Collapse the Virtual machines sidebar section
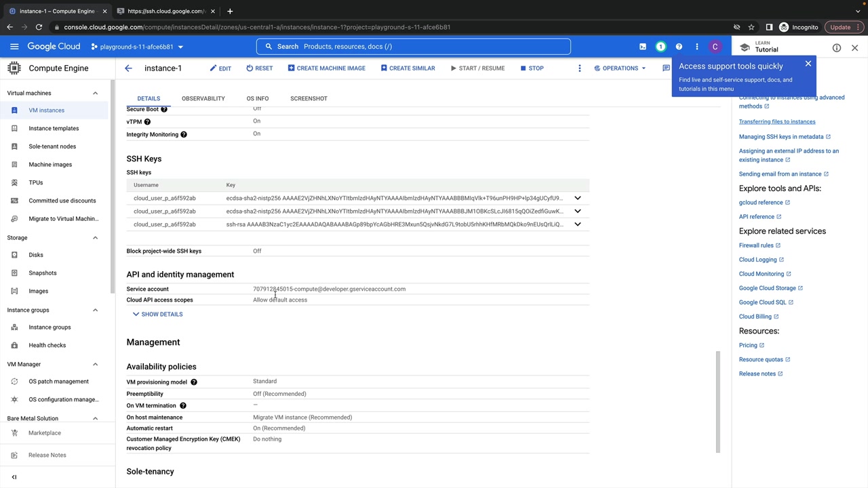 pyautogui.click(x=95, y=94)
